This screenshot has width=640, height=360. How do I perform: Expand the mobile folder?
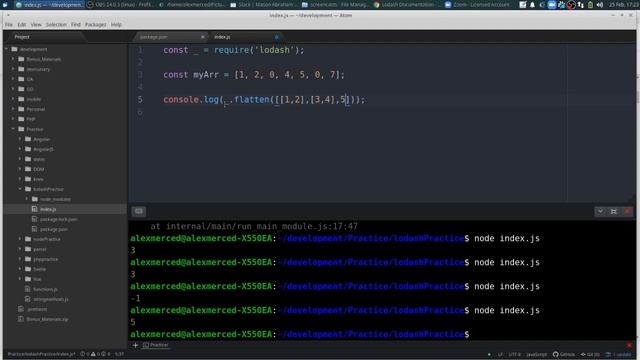tap(13, 99)
